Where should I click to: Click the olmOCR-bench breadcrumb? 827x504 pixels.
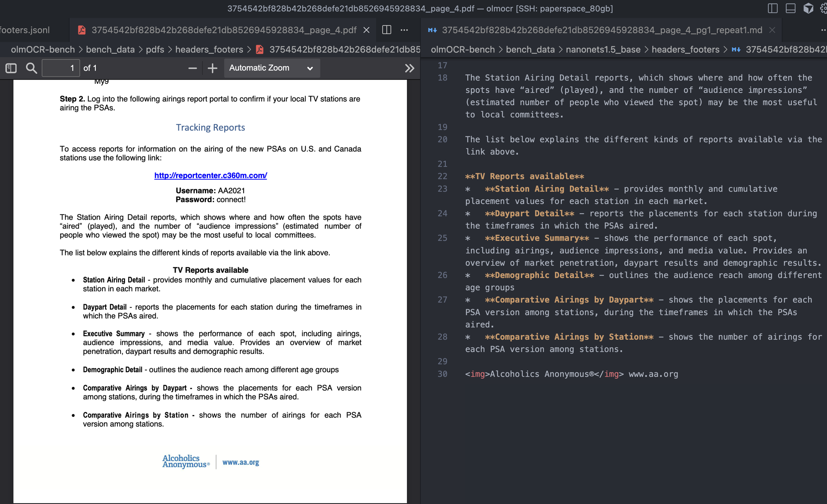click(42, 49)
